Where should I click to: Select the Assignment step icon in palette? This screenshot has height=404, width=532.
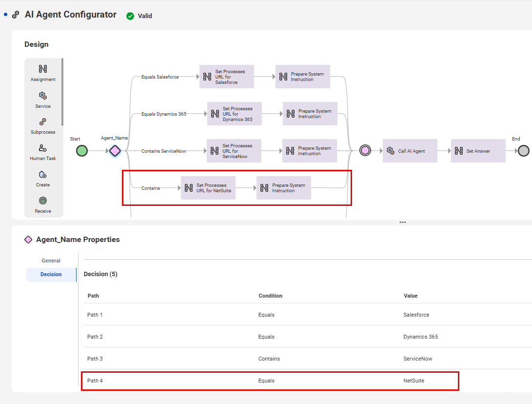click(x=43, y=69)
